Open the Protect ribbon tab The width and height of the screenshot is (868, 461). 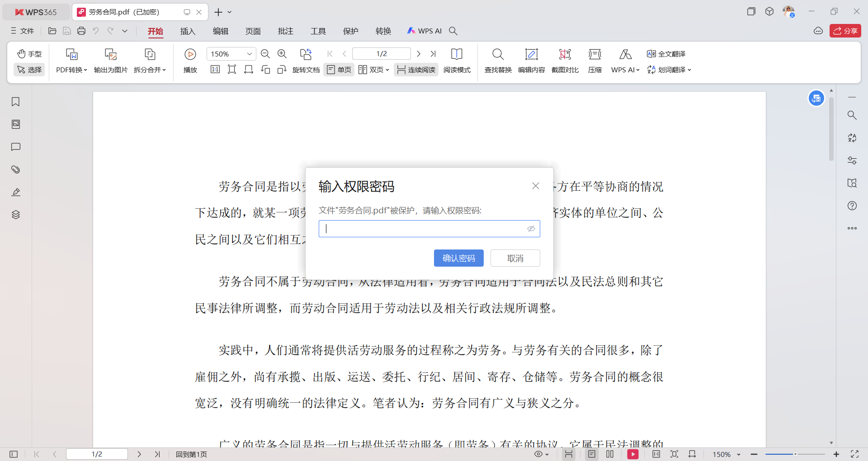click(x=350, y=31)
